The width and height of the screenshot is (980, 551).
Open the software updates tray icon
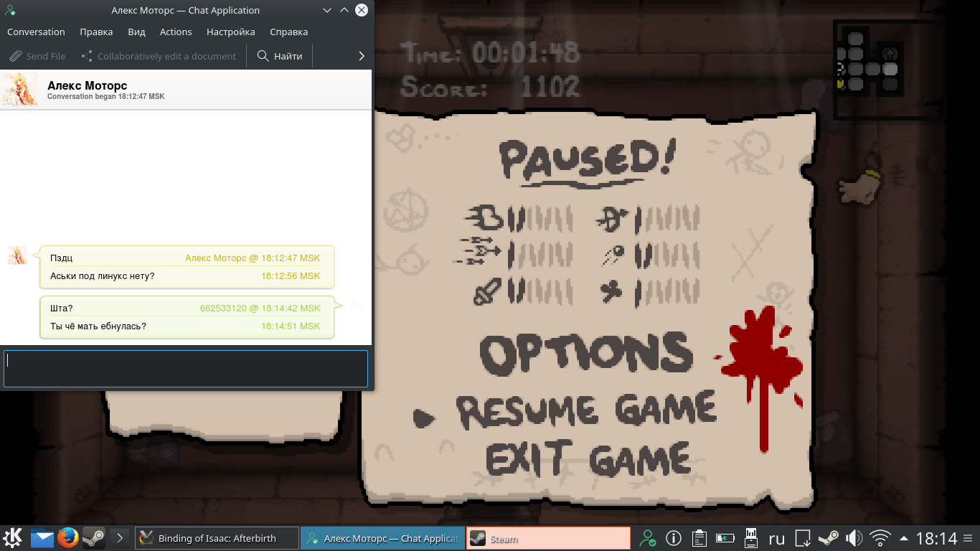click(x=804, y=537)
